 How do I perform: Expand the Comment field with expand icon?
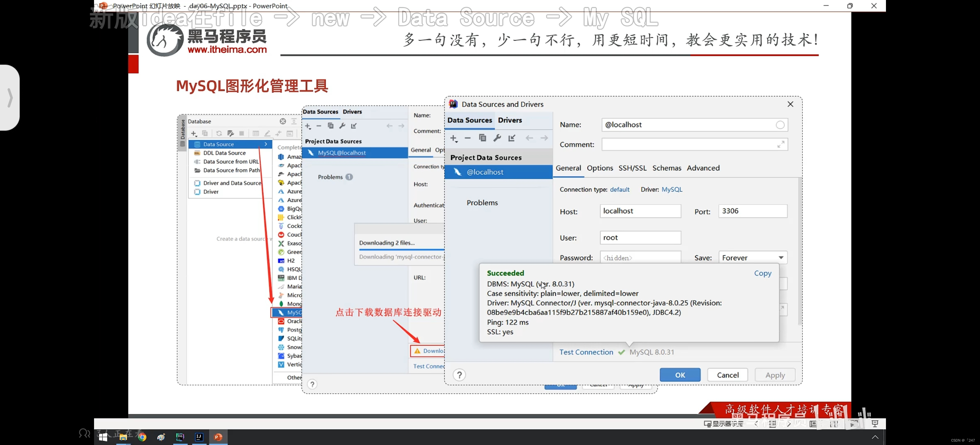[781, 144]
